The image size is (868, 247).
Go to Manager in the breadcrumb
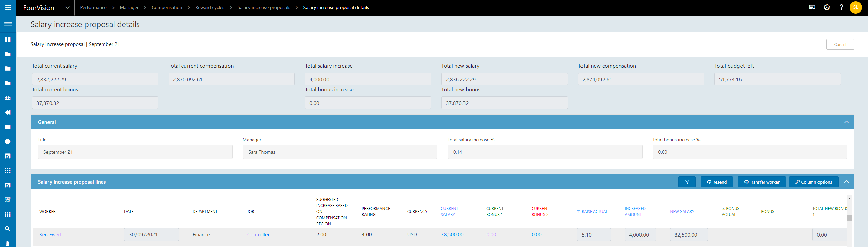[x=129, y=7]
